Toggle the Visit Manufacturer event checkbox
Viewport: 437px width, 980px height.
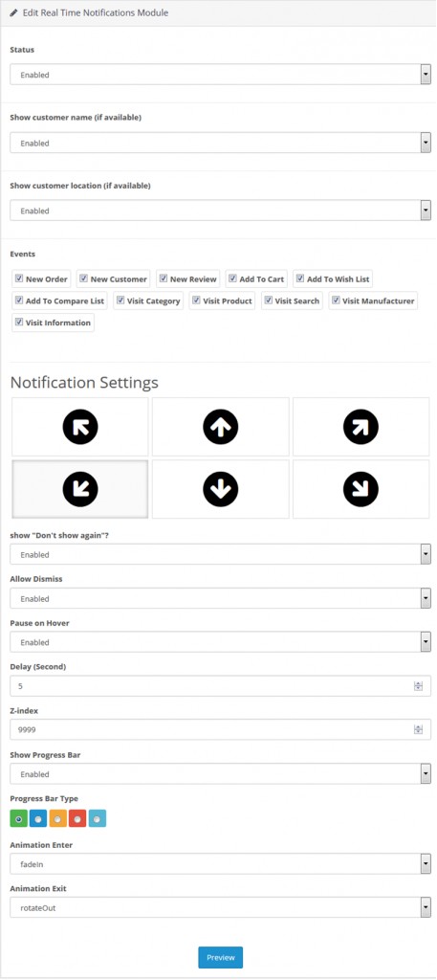point(336,301)
